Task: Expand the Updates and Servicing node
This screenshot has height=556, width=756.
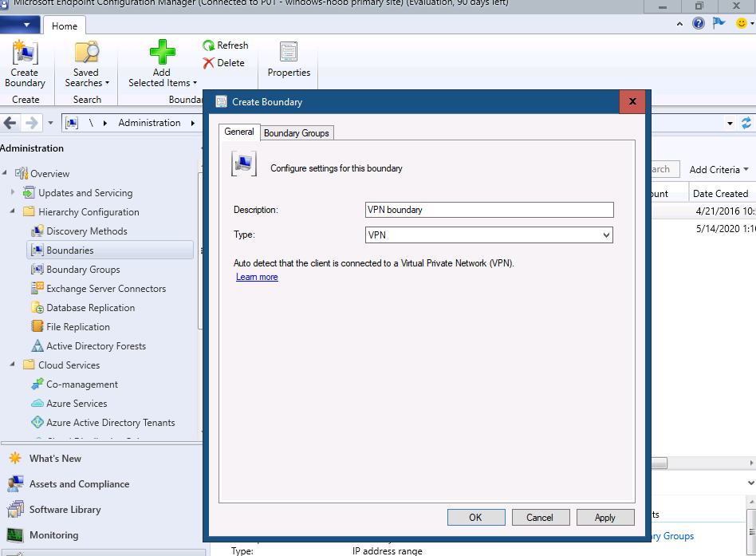Action: tap(13, 192)
